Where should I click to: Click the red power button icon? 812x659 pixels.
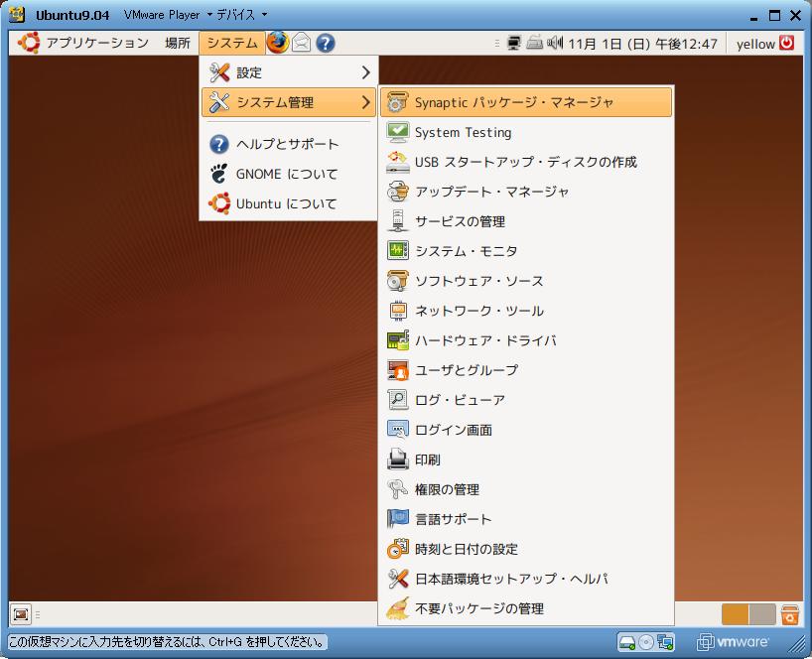coord(786,43)
